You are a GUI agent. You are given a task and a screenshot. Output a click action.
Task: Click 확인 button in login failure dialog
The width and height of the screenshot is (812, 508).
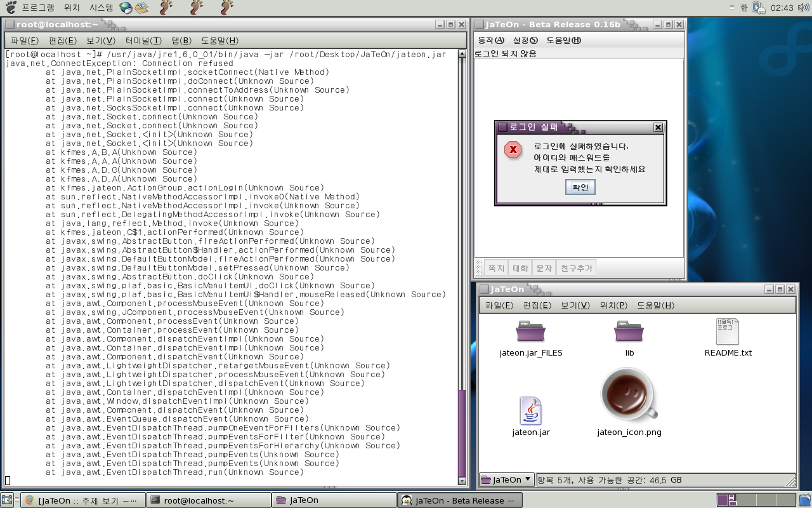[x=580, y=187]
